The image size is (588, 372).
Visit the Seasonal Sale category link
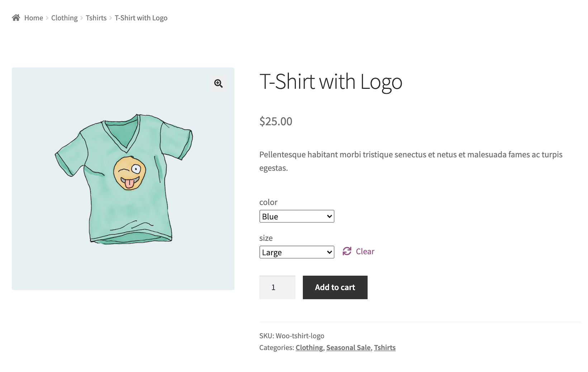click(x=348, y=348)
